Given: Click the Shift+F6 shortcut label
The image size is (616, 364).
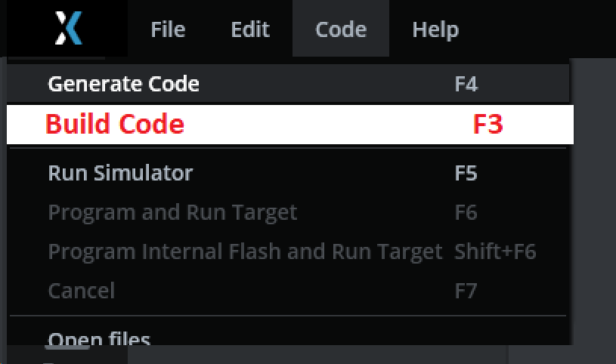Looking at the screenshot, I should [x=495, y=251].
